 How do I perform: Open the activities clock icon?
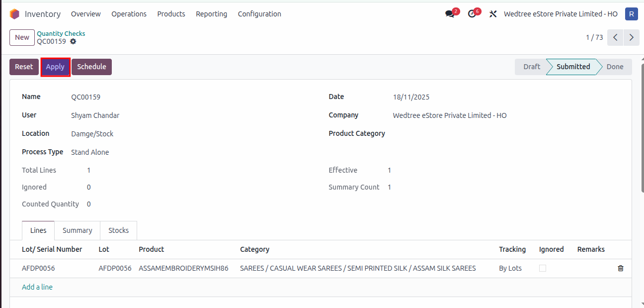[472, 14]
